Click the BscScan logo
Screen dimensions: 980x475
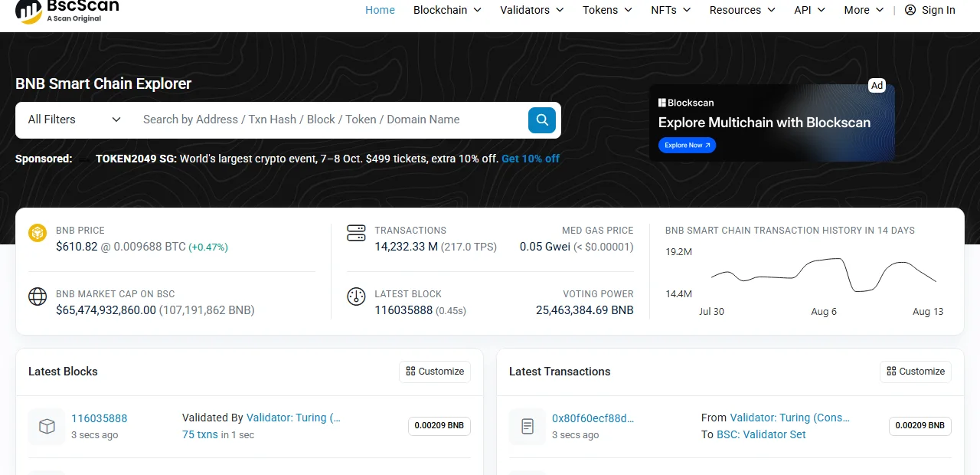(67, 11)
